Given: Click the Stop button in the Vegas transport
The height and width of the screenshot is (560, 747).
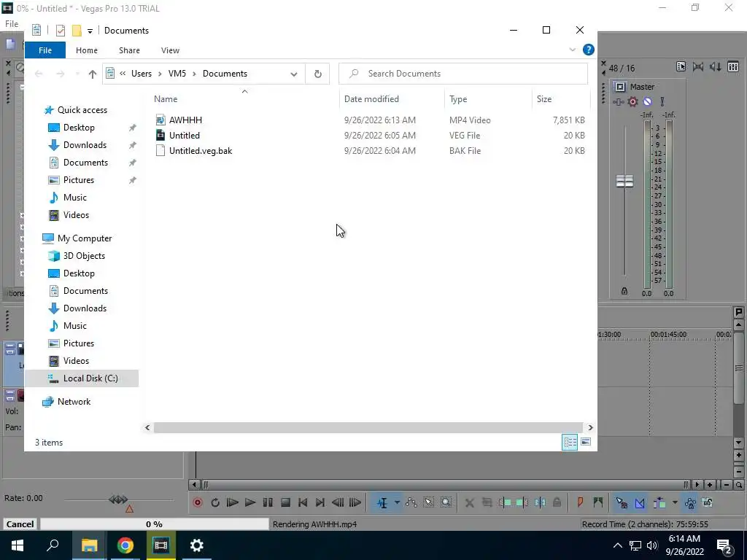Looking at the screenshot, I should coord(285,502).
